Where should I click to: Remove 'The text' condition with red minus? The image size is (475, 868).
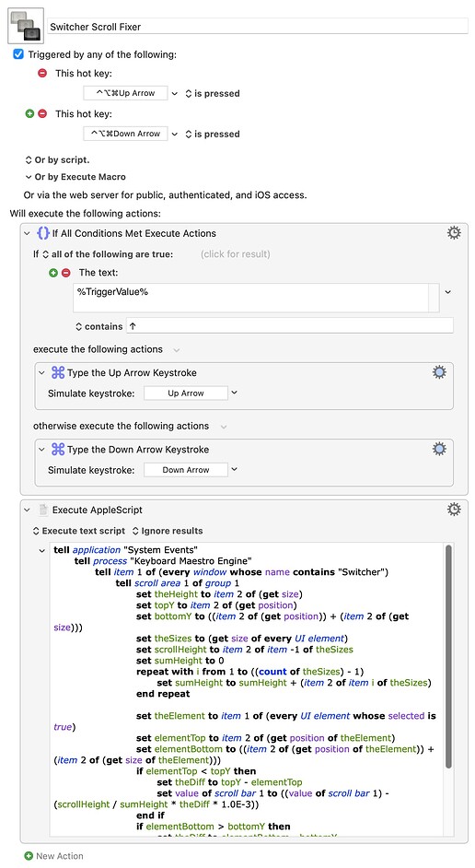65,273
